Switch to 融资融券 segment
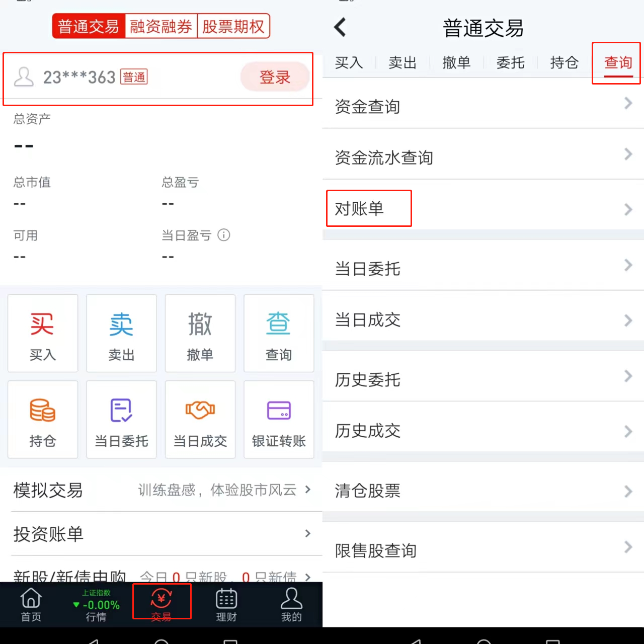Image resolution: width=644 pixels, height=644 pixels. pyautogui.click(x=161, y=26)
